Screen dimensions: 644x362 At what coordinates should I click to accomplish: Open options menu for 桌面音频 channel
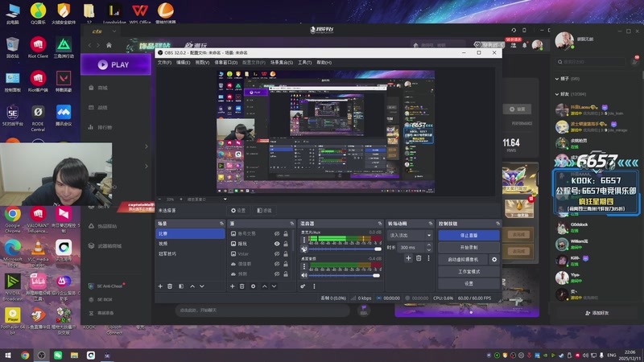[304, 266]
